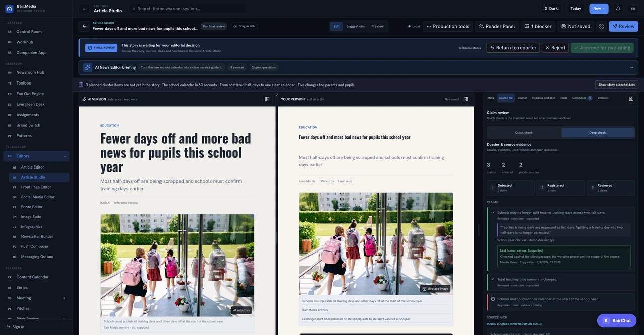Click Replace image on the photo
This screenshot has width=644, height=335.
tap(435, 289)
